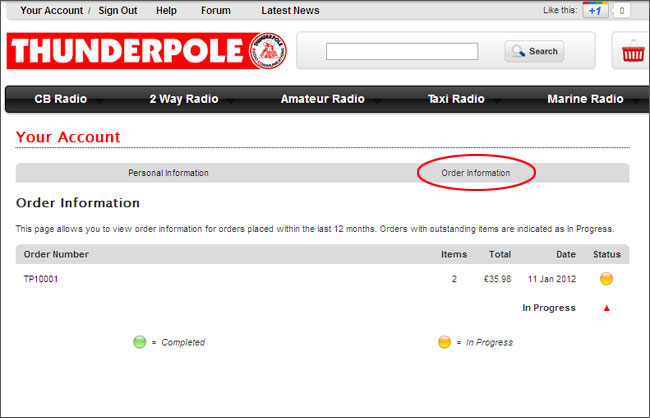Switch to the Personal Information tab
650x418 pixels.
[x=168, y=173]
